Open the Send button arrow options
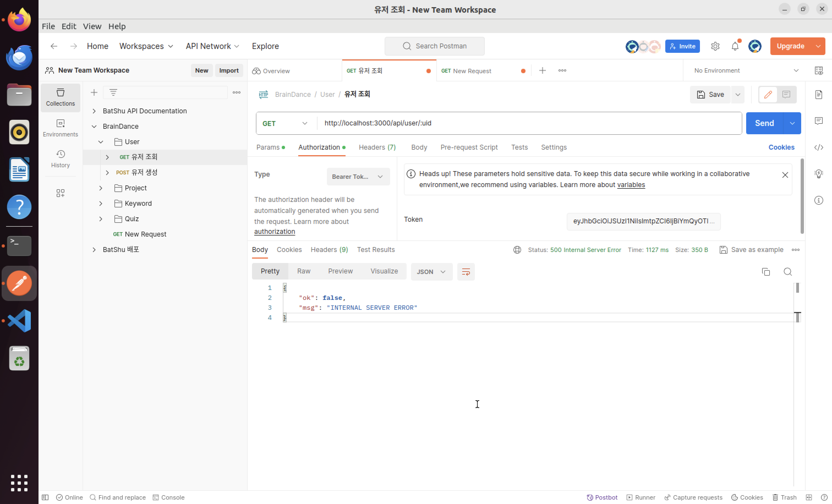832x504 pixels. click(792, 123)
